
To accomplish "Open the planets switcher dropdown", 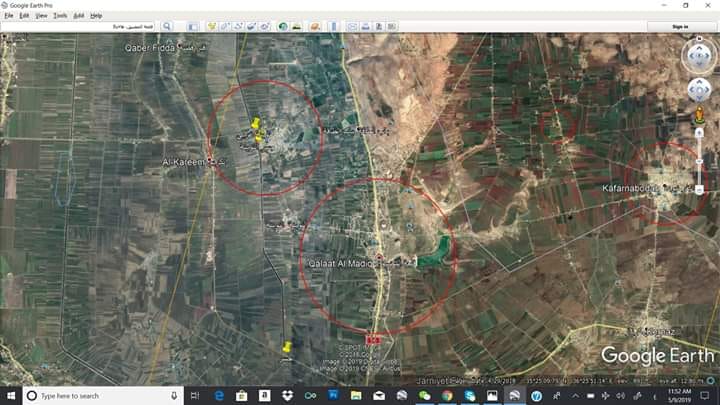I will click(x=315, y=27).
